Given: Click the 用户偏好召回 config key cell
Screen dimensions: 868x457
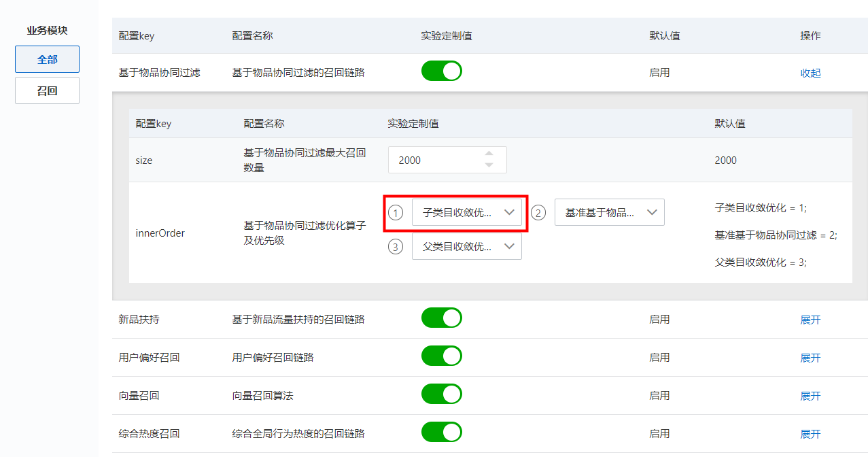Looking at the screenshot, I should click(x=149, y=357).
